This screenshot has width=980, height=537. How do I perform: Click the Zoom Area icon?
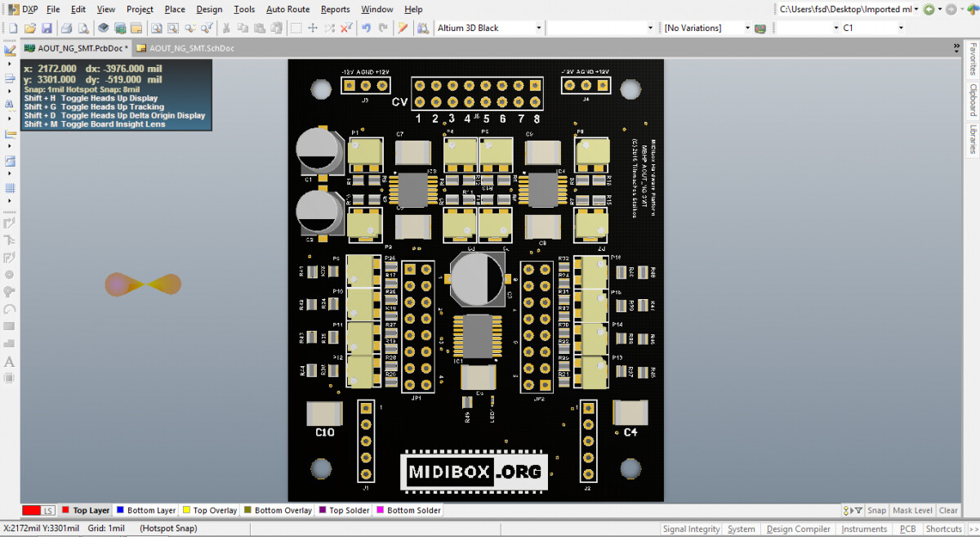173,28
